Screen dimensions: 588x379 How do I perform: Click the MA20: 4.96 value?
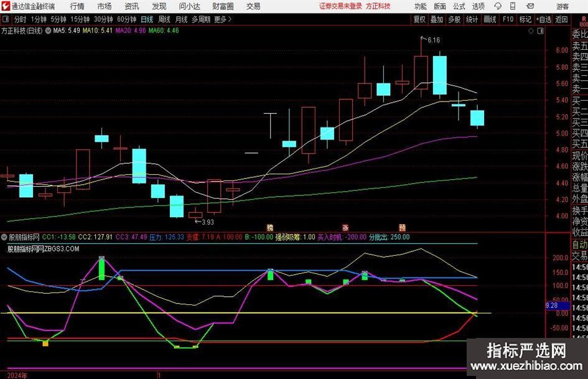[131, 30]
